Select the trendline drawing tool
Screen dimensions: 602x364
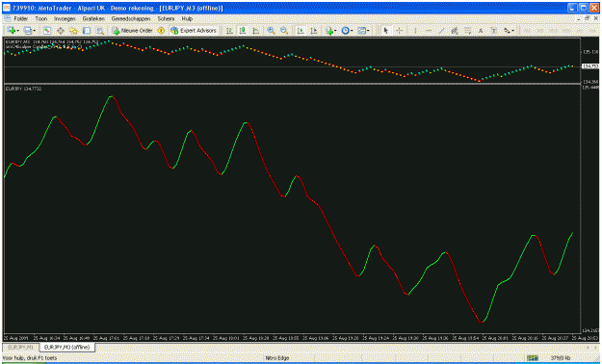441,31
